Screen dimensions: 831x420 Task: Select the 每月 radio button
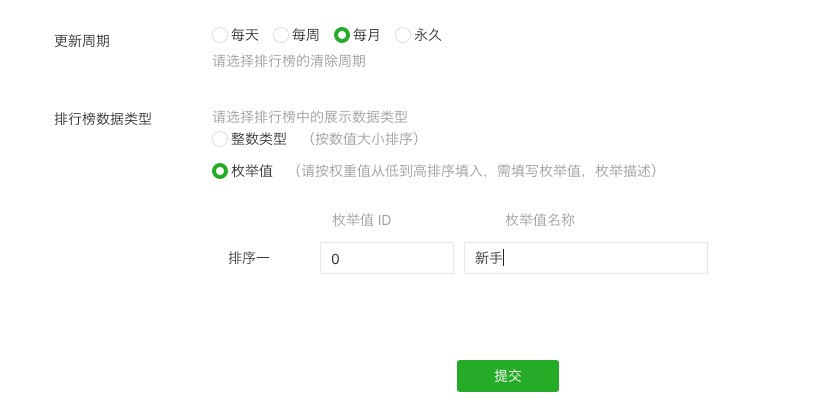[x=342, y=35]
